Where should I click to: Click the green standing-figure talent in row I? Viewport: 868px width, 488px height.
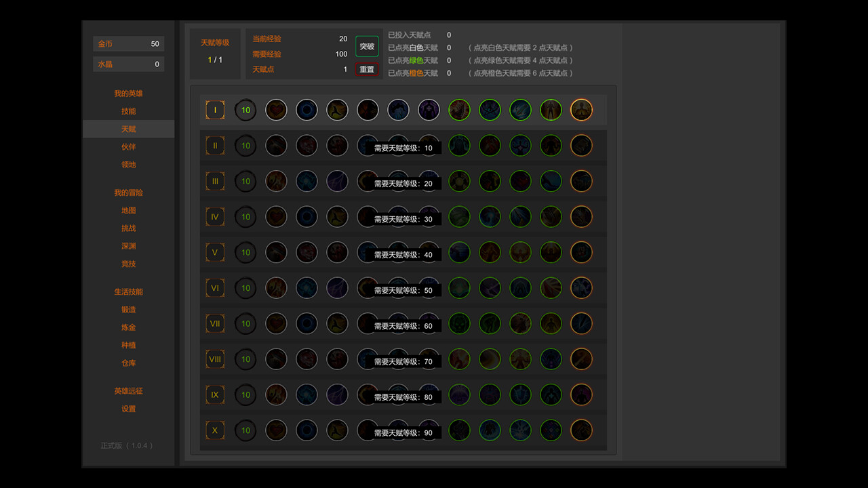coord(551,109)
